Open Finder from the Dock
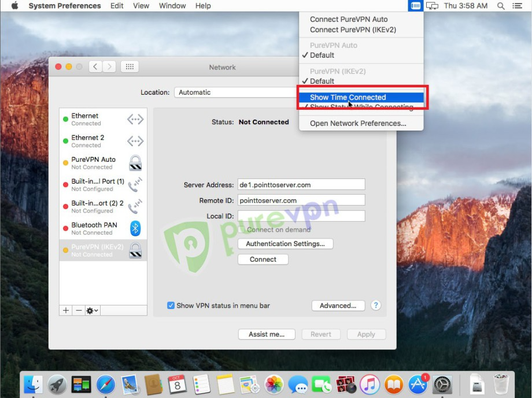 [x=33, y=385]
